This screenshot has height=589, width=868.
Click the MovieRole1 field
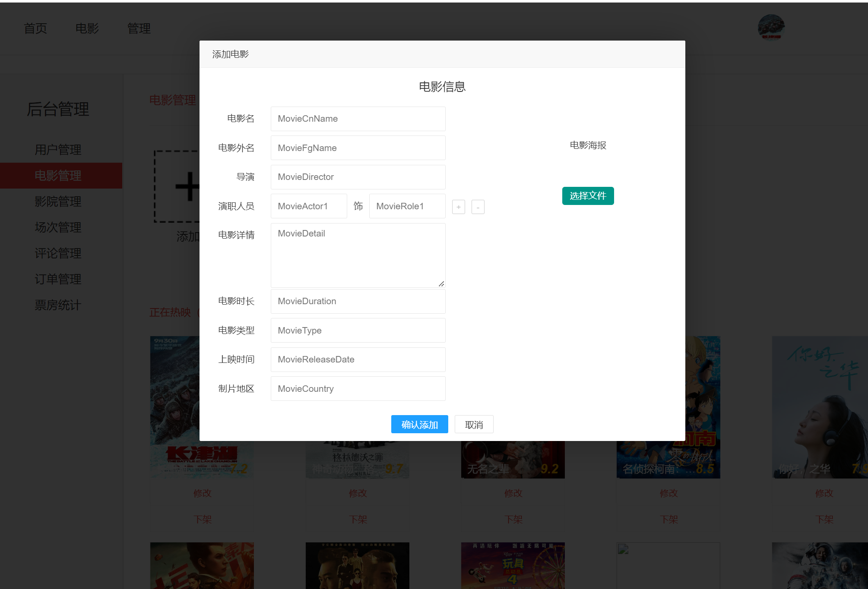(x=407, y=206)
